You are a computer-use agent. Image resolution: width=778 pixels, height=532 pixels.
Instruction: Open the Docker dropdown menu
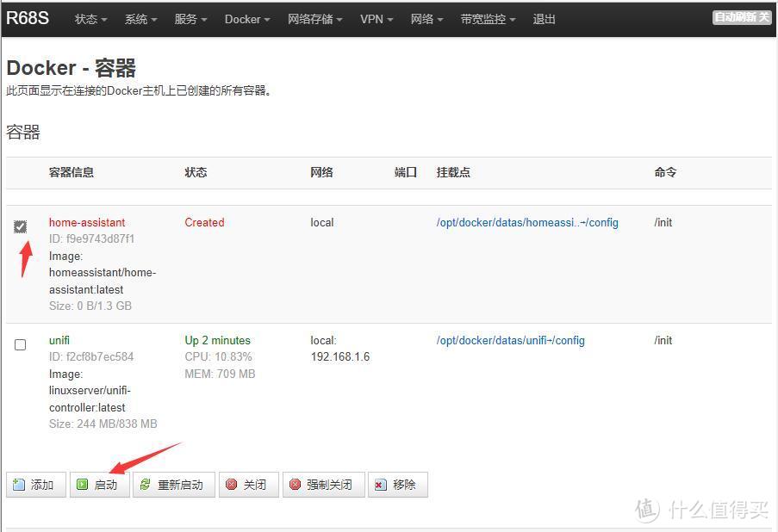point(247,19)
